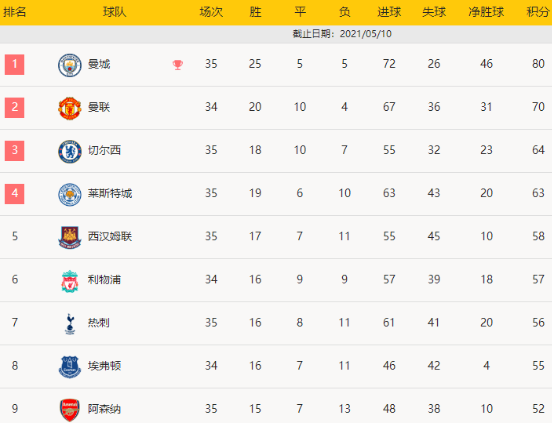Click the Leicester City club crest
The image size is (552, 423).
(70, 195)
